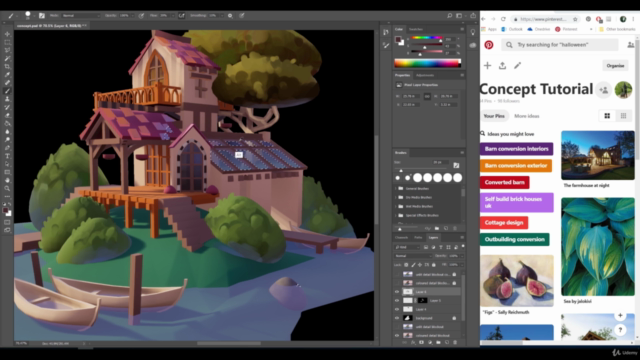This screenshot has height=360, width=640.
Task: Create a new group in Layers panel
Action: [x=438, y=342]
